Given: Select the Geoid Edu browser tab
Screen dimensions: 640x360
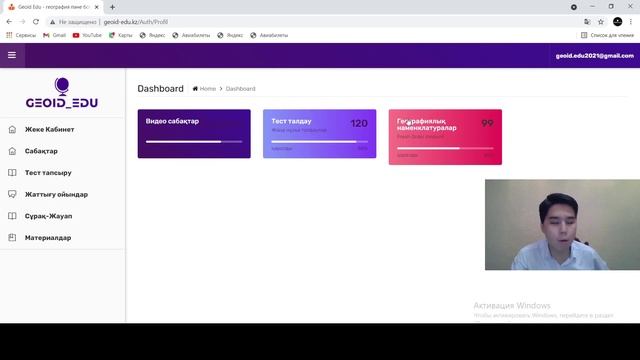Looking at the screenshot, I should (52, 7).
